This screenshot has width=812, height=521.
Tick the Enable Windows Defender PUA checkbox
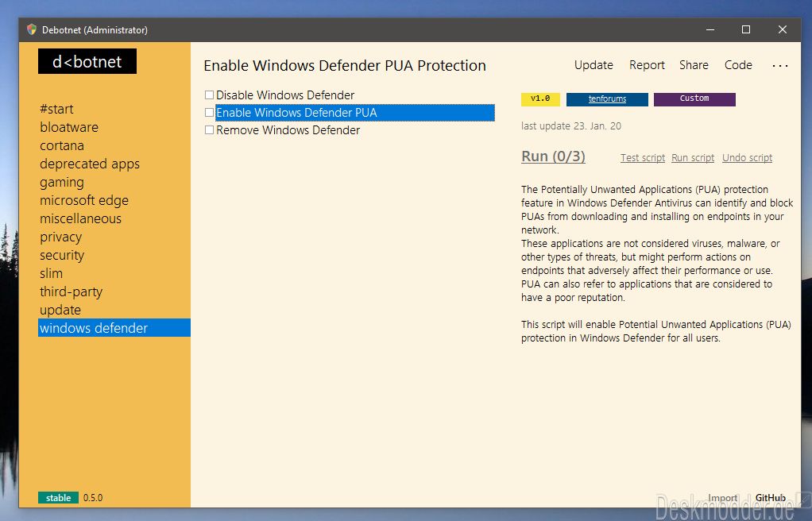point(209,113)
